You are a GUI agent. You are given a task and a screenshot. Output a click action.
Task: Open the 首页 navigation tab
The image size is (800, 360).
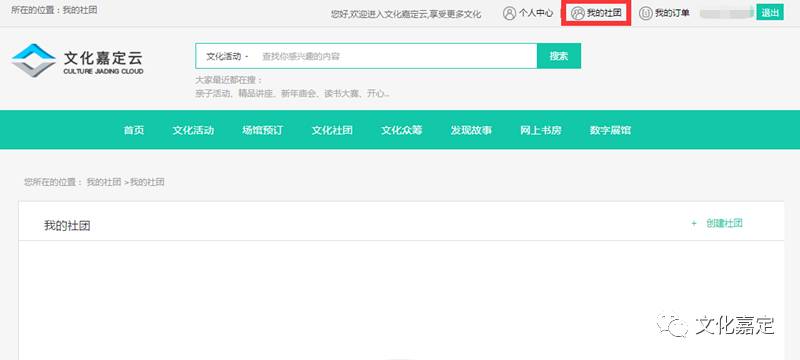click(134, 130)
